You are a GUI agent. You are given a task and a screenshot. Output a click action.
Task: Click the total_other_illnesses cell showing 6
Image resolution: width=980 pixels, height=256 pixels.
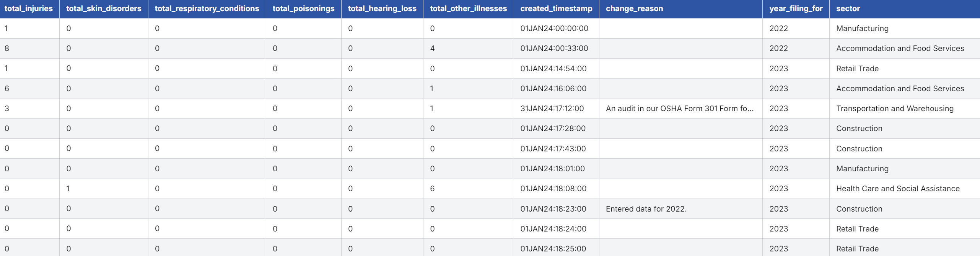tap(432, 189)
